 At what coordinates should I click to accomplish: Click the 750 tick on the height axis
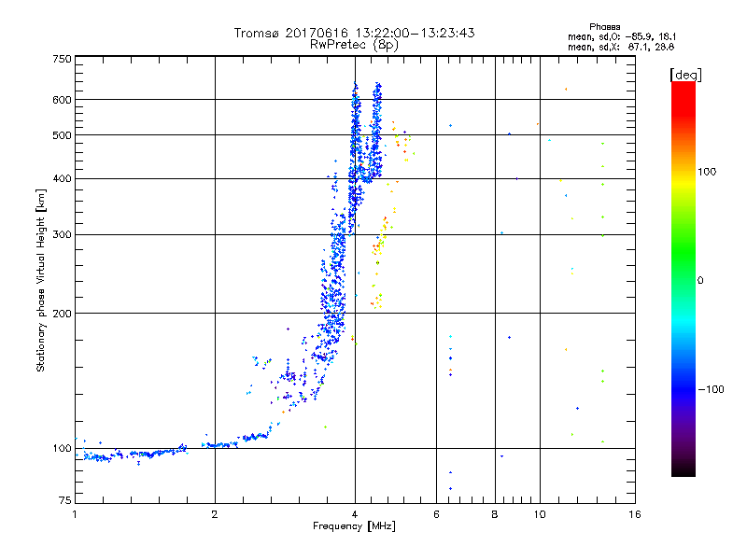62,59
